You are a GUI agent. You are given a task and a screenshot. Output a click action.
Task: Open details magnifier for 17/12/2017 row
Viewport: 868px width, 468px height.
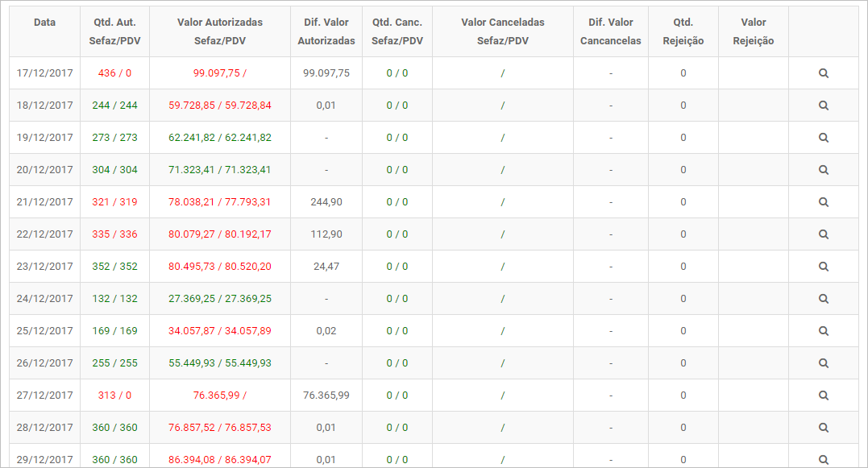coord(823,73)
